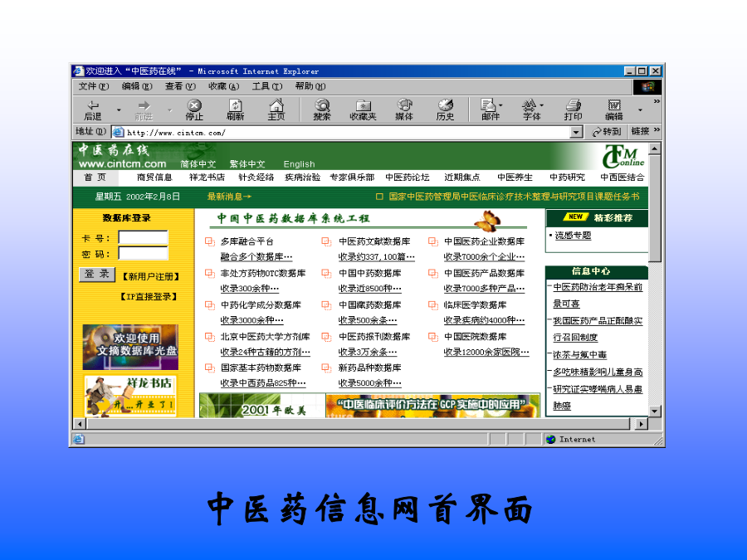This screenshot has width=747, height=560.
Task: Click the 卡号 card number field
Action: [x=143, y=237]
